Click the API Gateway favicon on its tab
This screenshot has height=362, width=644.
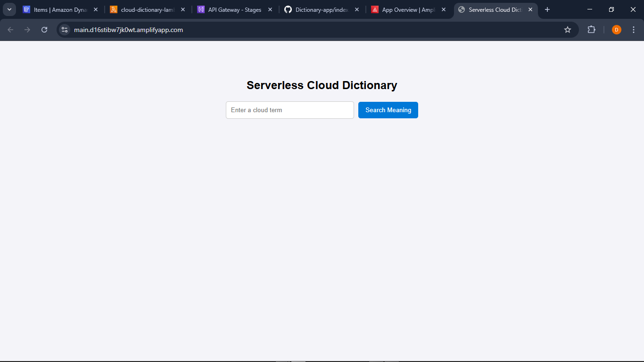point(200,9)
